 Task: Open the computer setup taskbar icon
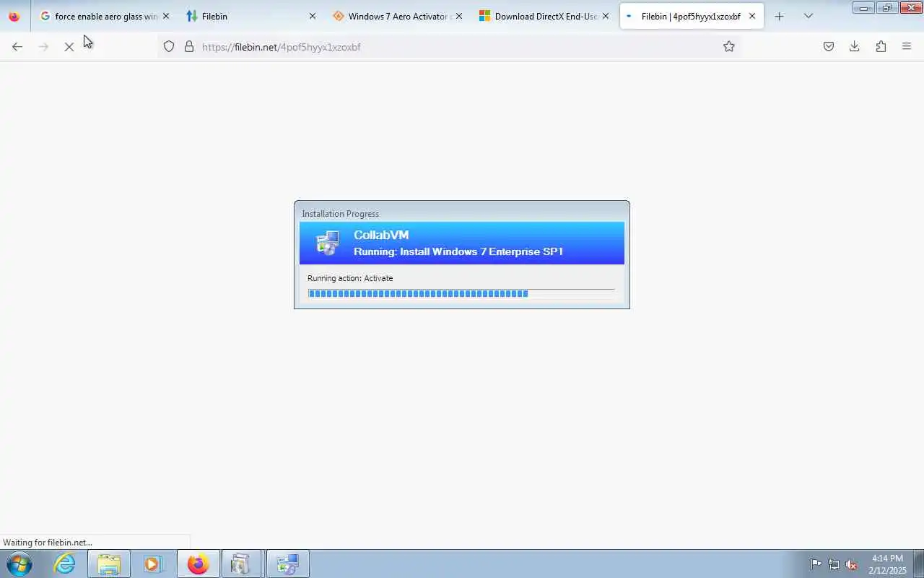[x=287, y=564]
